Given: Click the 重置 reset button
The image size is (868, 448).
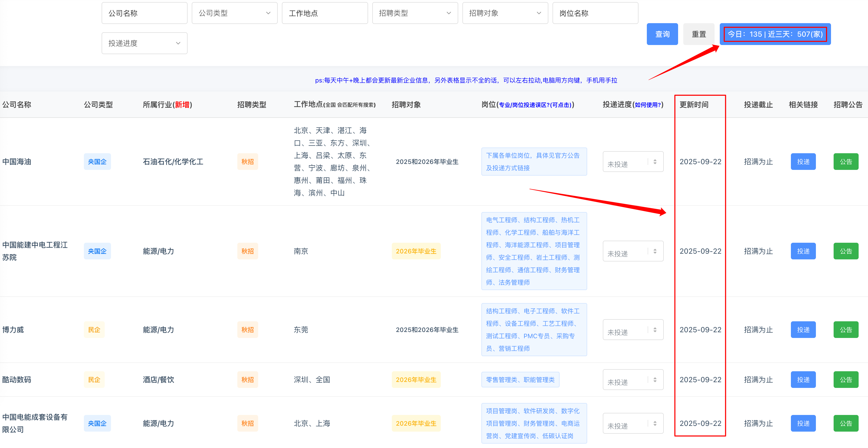Looking at the screenshot, I should coord(698,34).
